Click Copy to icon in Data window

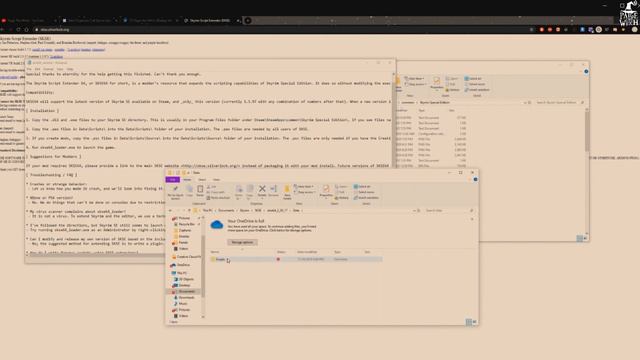click(250, 191)
